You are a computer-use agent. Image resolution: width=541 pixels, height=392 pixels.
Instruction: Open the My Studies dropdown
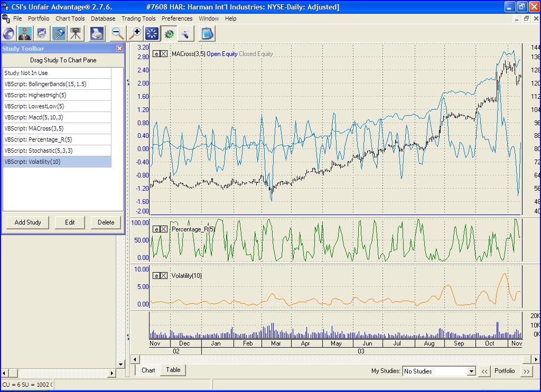pos(471,371)
